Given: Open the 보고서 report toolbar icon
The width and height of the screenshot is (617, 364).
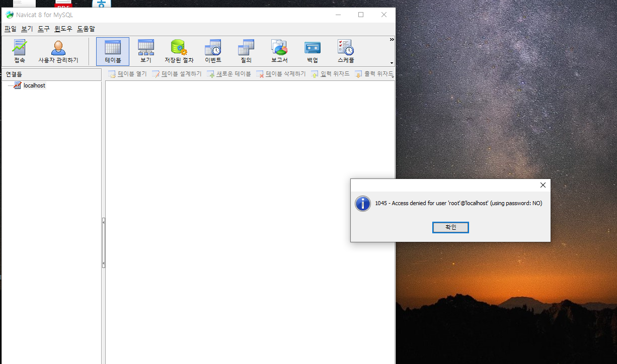Looking at the screenshot, I should 279,51.
